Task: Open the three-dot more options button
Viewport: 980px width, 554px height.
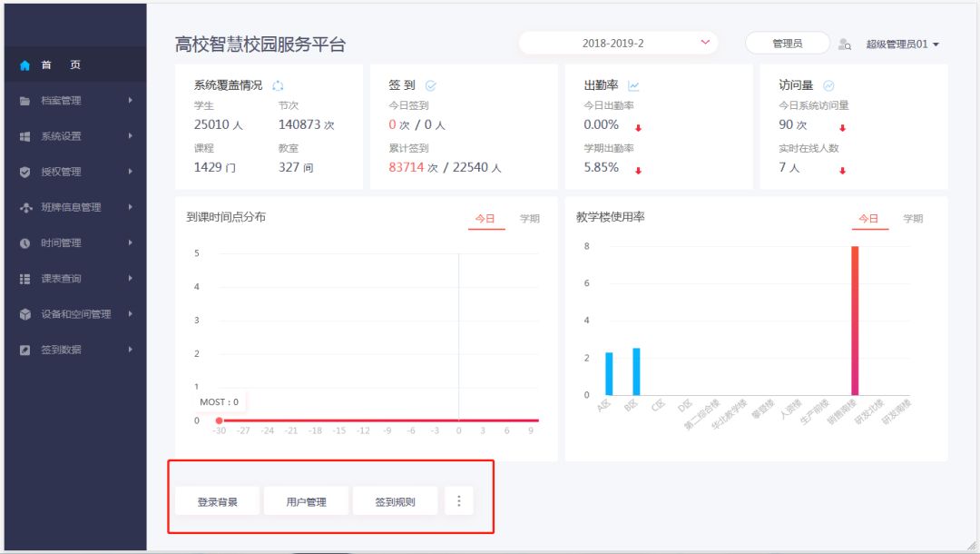Action: pyautogui.click(x=458, y=501)
